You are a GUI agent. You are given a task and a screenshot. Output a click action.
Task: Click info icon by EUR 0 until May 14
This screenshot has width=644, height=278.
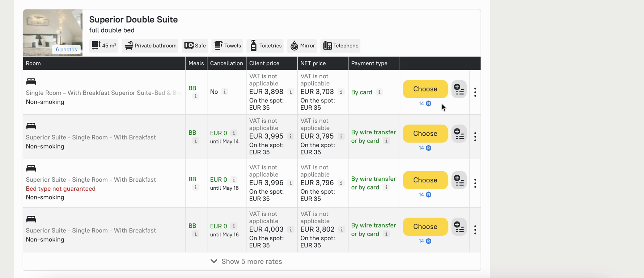[x=234, y=133]
